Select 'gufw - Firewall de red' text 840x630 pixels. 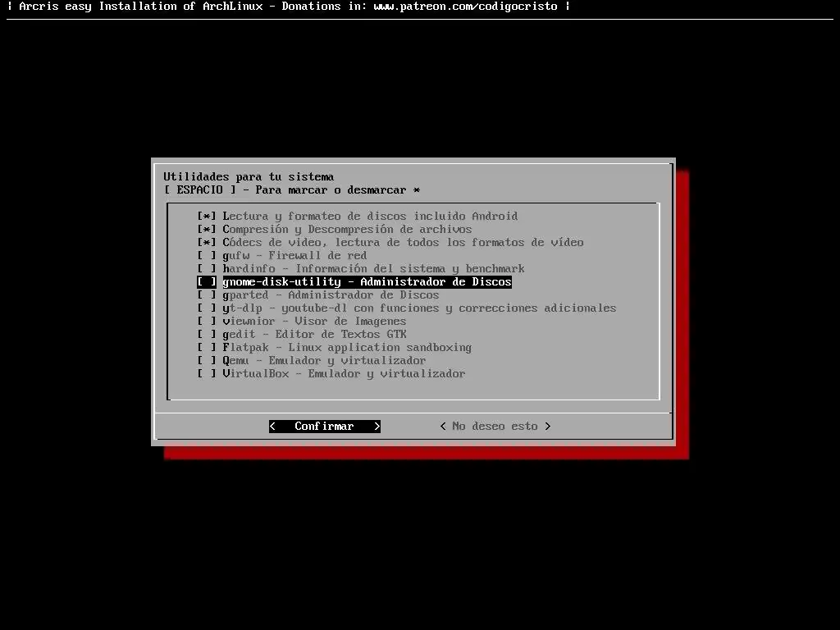pyautogui.click(x=294, y=256)
